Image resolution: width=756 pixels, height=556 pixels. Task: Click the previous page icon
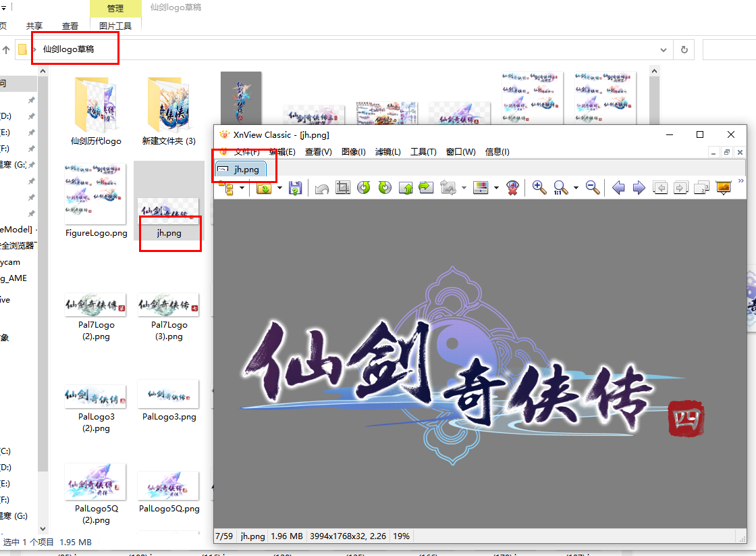click(660, 188)
